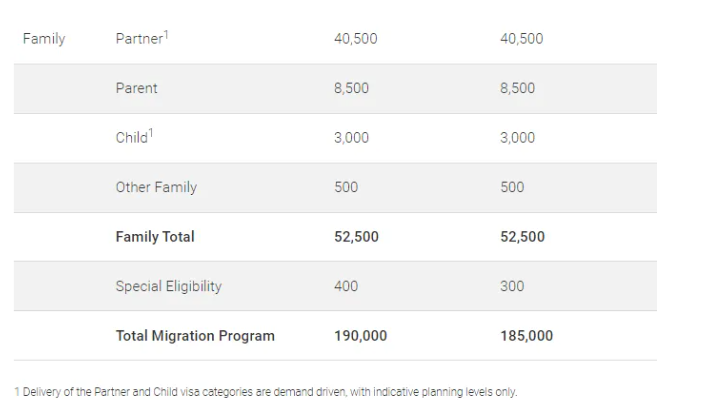Select the Special Eligibility row label
Image resolution: width=703 pixels, height=400 pixels.
tap(168, 286)
